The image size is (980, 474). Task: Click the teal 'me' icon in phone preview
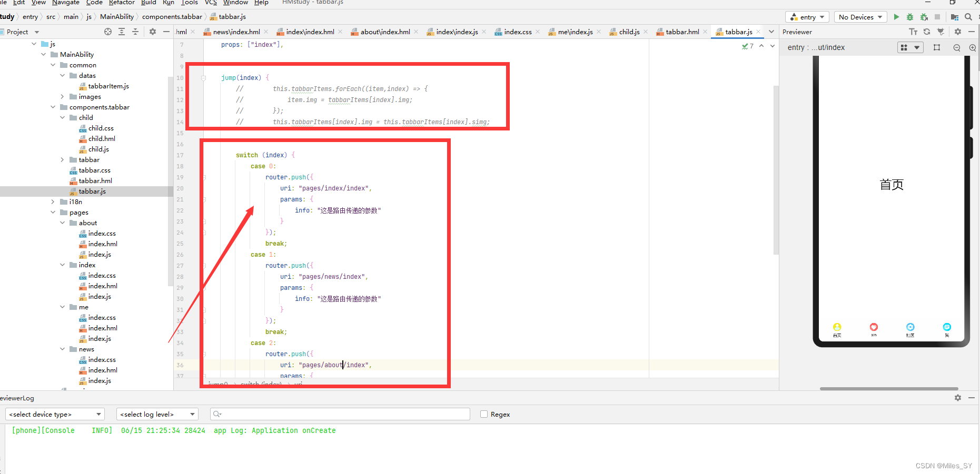(x=947, y=327)
